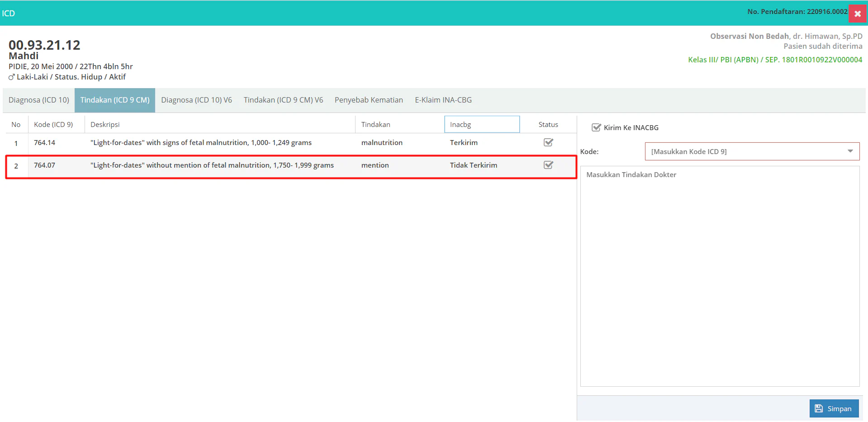Click the green SEP number link

point(821,60)
